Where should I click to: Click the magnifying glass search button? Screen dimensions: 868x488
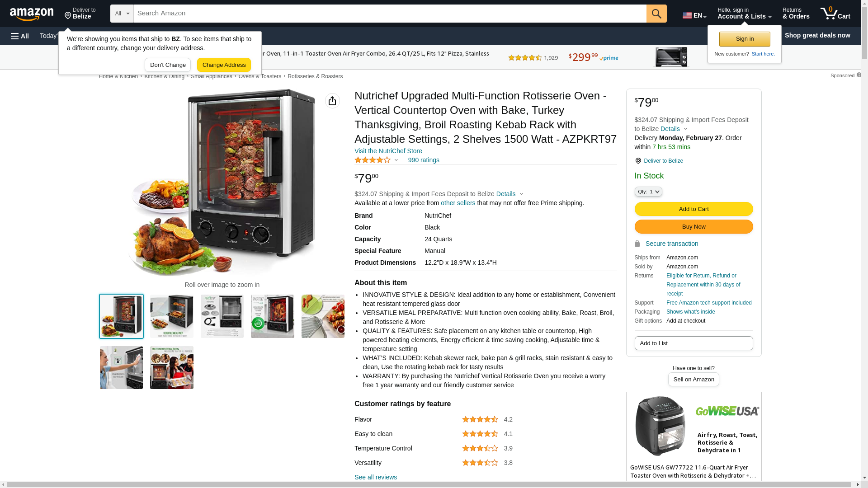pos(656,14)
